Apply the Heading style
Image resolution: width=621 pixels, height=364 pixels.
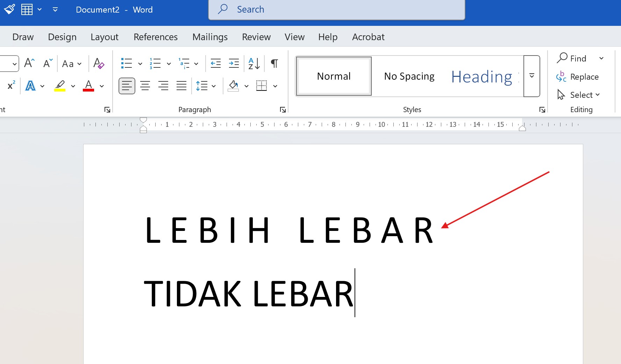point(482,77)
